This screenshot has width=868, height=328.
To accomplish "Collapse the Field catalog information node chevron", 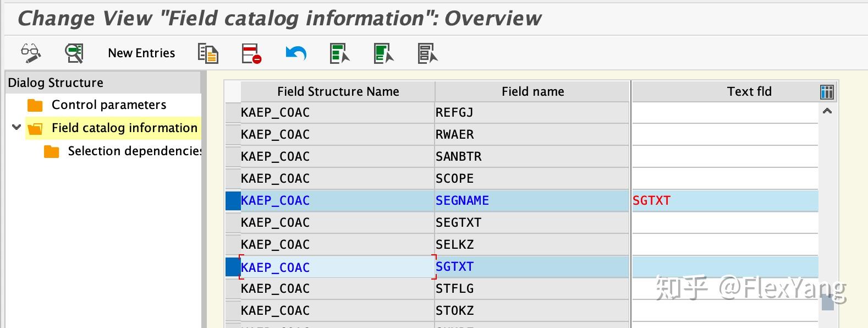I will pyautogui.click(x=17, y=128).
